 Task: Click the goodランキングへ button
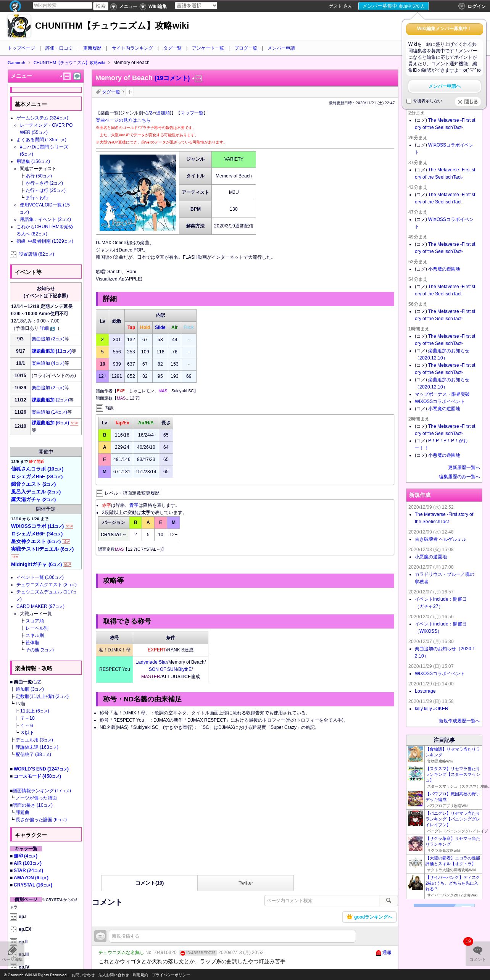click(369, 917)
